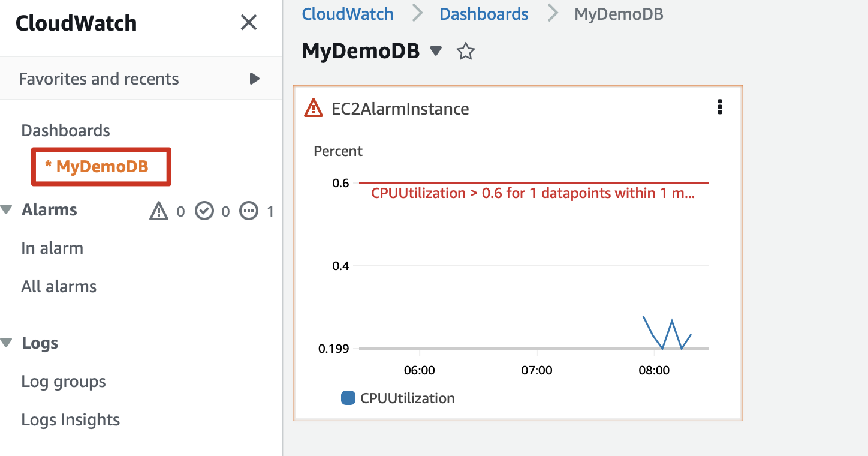This screenshot has width=868, height=456.
Task: Open the Alarms section heading
Action: click(50, 210)
